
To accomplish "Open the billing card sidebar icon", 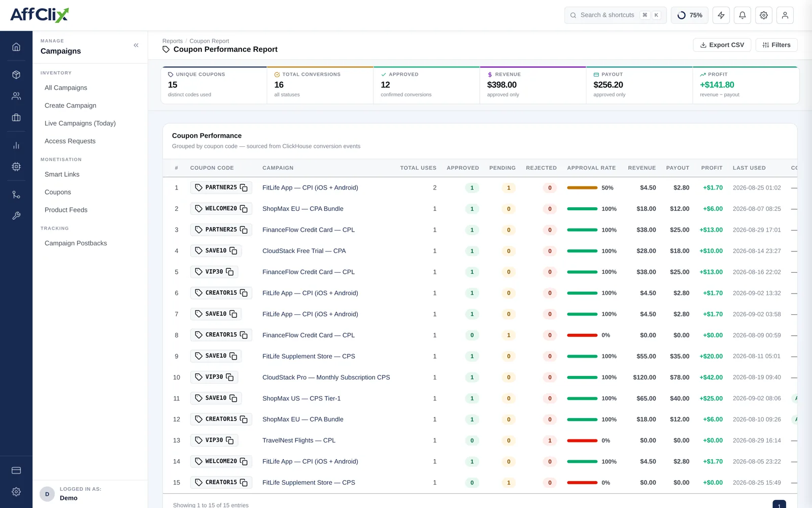I will coord(16,470).
